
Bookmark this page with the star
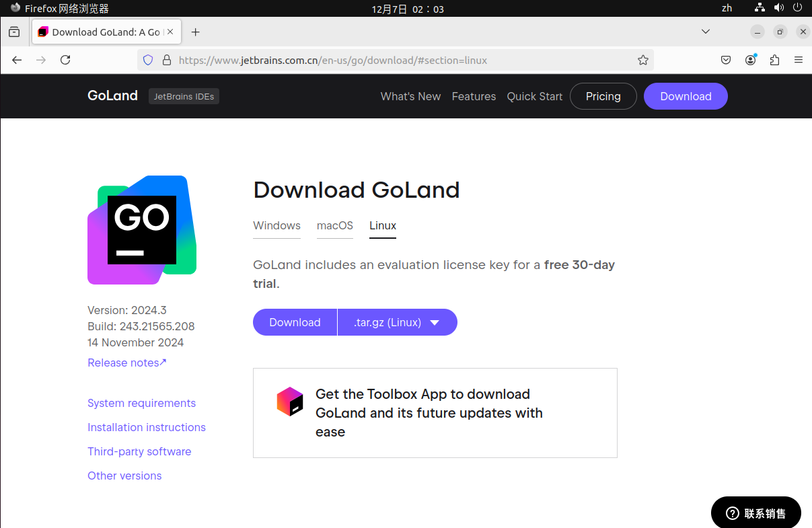point(643,60)
